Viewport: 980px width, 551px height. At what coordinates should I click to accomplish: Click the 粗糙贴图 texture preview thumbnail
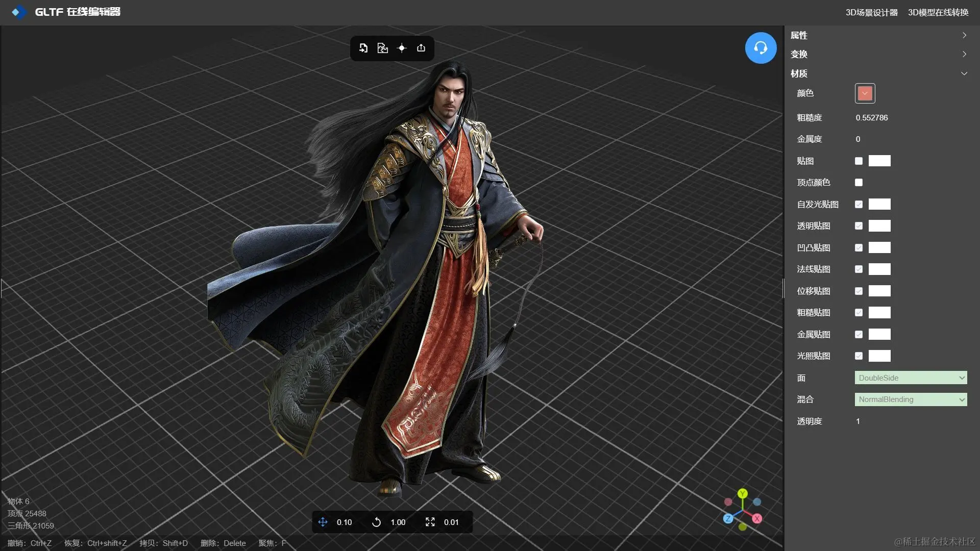tap(879, 312)
